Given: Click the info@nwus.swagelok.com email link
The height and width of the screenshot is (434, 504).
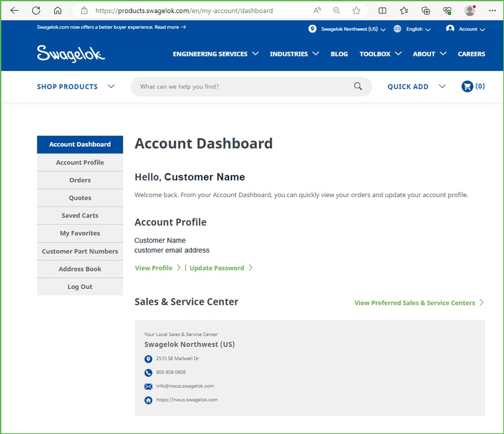Looking at the screenshot, I should click(x=185, y=386).
